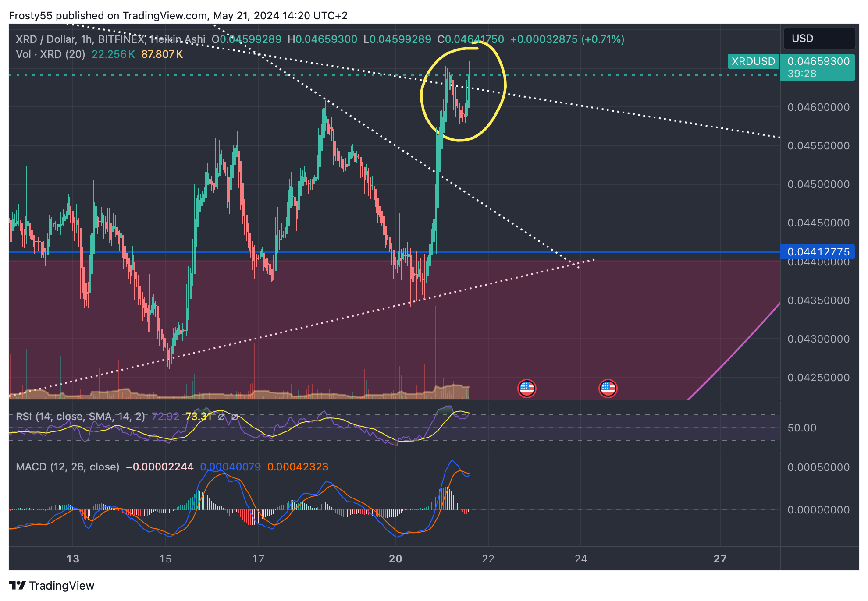868x601 pixels.
Task: Click the MACD 0.00000000 scale label
Action: click(x=818, y=510)
